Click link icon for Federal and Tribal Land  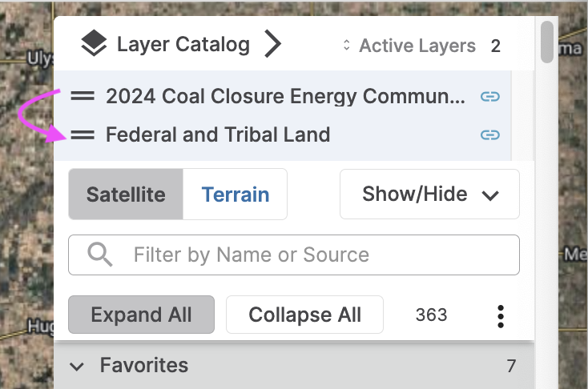click(489, 134)
